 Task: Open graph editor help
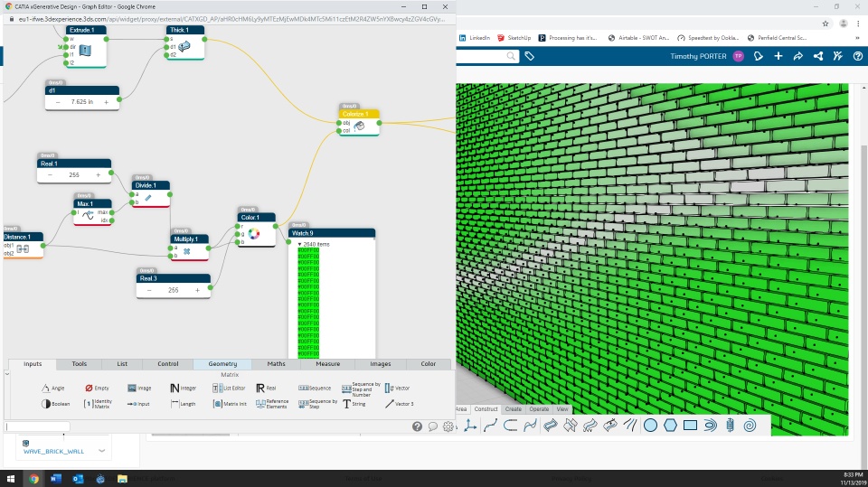click(417, 426)
